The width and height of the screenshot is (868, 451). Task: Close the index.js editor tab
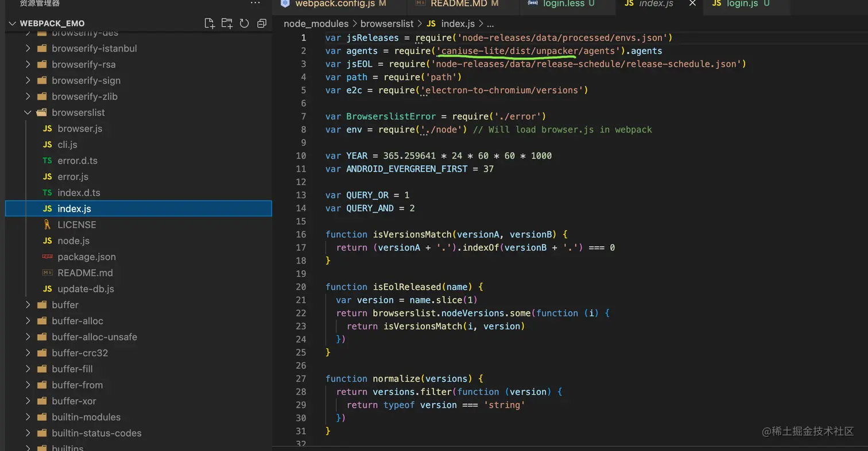point(692,3)
